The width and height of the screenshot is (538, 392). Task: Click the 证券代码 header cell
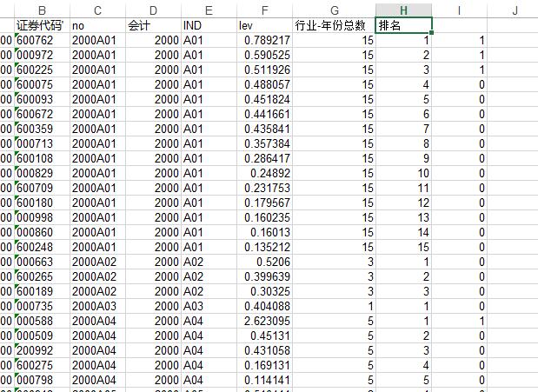coord(42,25)
